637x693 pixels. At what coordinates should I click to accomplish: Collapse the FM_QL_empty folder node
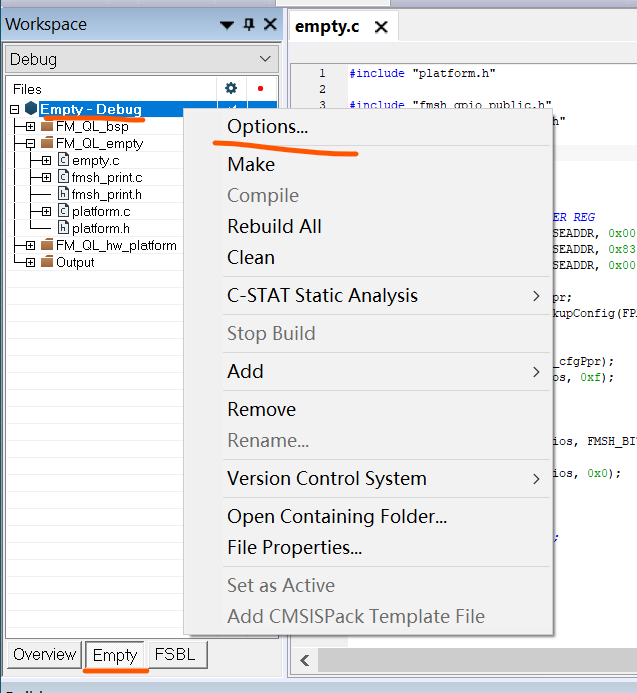coord(30,143)
